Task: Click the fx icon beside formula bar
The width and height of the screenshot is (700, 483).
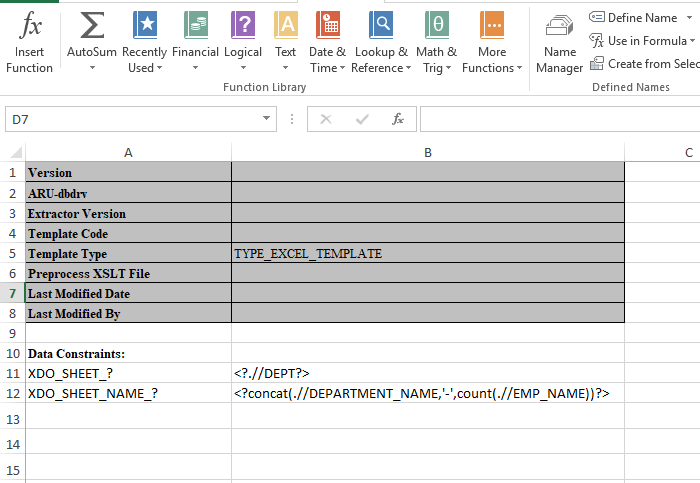Action: [398, 119]
